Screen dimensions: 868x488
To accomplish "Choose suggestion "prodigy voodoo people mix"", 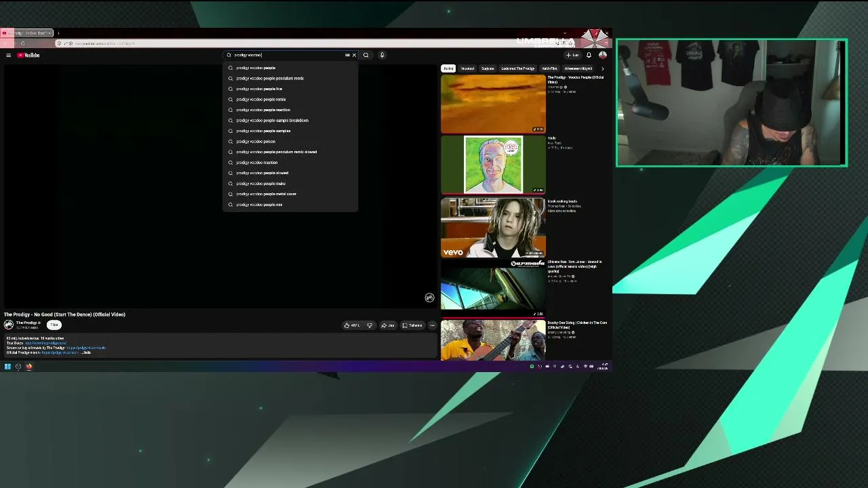I will [290, 205].
